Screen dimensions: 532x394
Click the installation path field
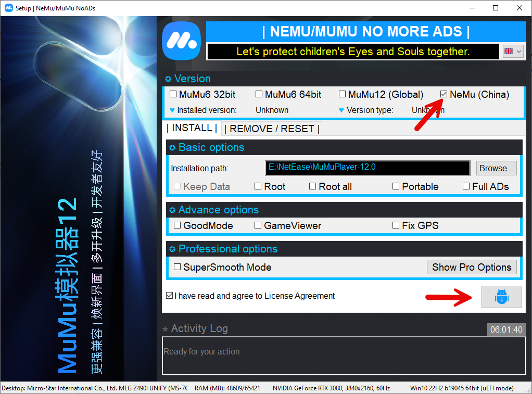pos(368,168)
